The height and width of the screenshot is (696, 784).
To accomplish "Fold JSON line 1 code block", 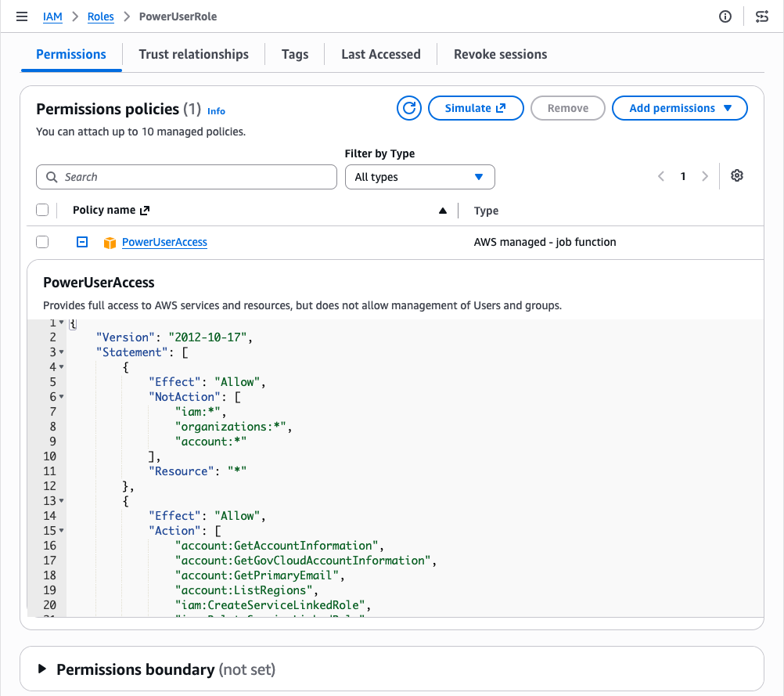I will click(62, 323).
